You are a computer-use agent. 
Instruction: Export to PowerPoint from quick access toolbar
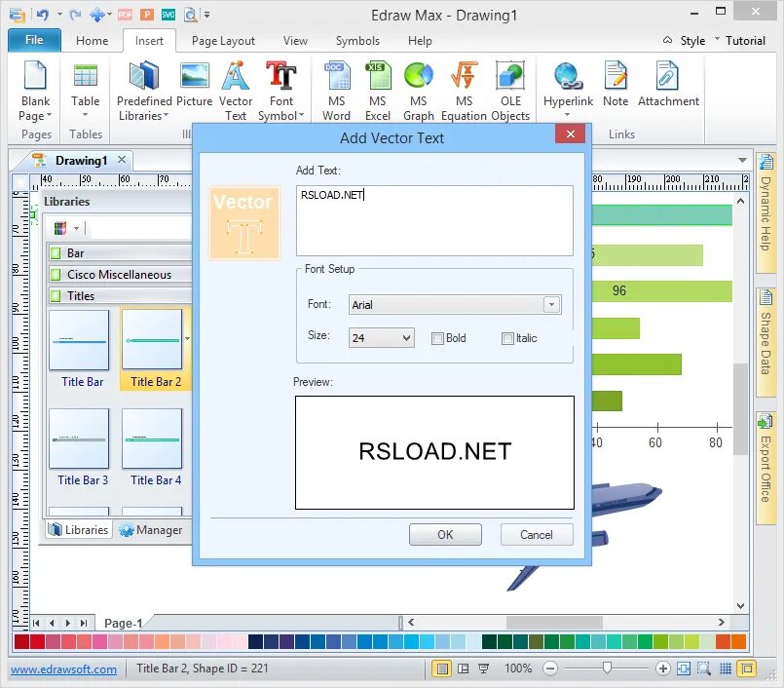click(146, 15)
